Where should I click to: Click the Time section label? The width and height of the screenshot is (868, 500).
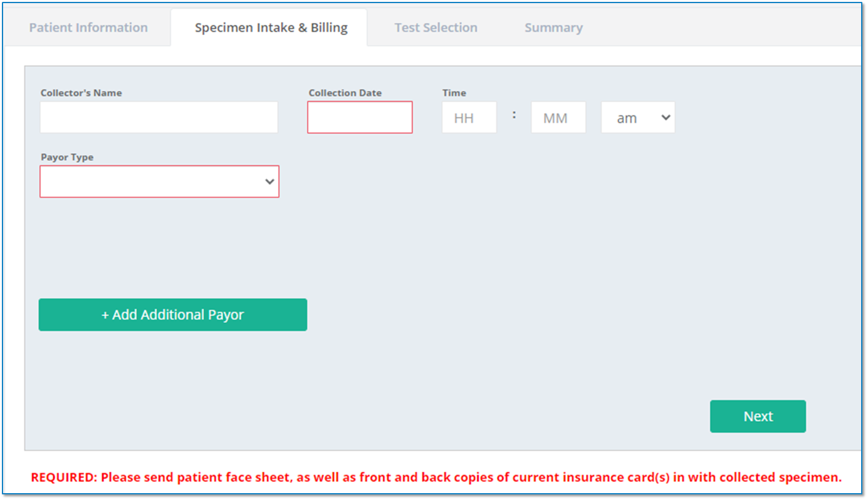coord(454,93)
